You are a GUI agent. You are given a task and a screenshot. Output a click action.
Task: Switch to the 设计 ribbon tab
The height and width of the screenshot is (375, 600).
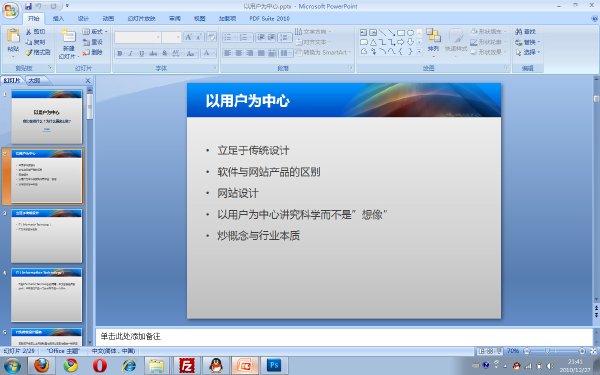point(83,18)
